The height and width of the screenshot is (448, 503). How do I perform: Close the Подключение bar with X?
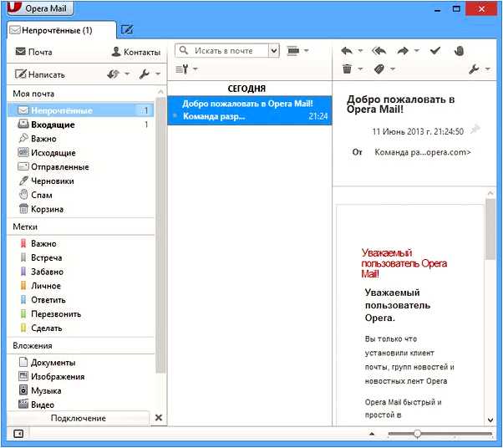pyautogui.click(x=159, y=418)
